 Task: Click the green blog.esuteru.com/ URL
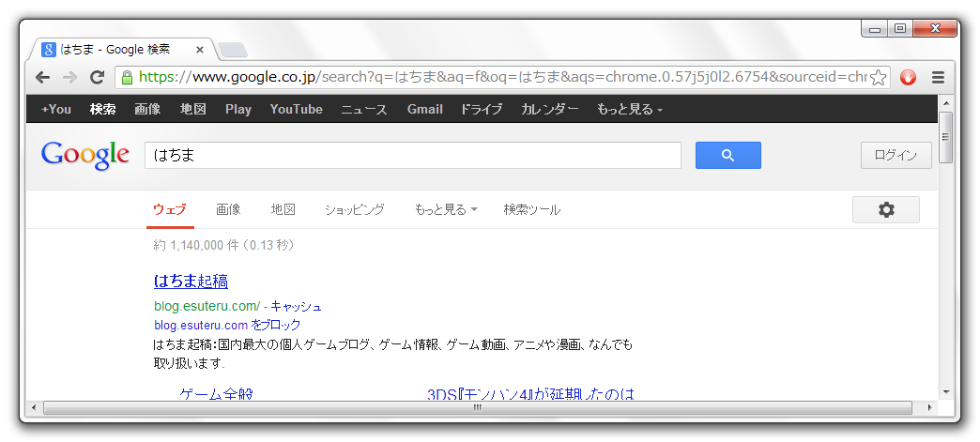pyautogui.click(x=207, y=306)
